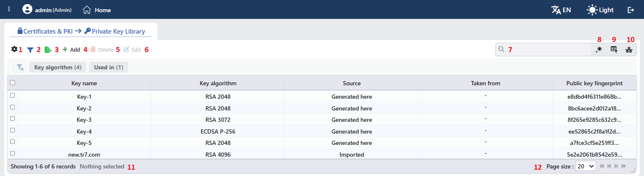The width and height of the screenshot is (644, 176).
Task: Click the table resize grip corner
Action: pos(632,170)
